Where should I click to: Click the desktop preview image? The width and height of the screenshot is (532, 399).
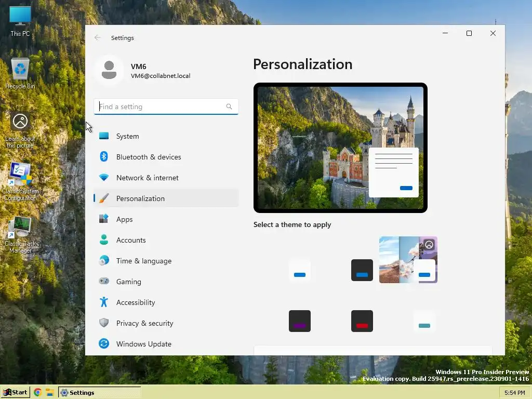tap(340, 148)
